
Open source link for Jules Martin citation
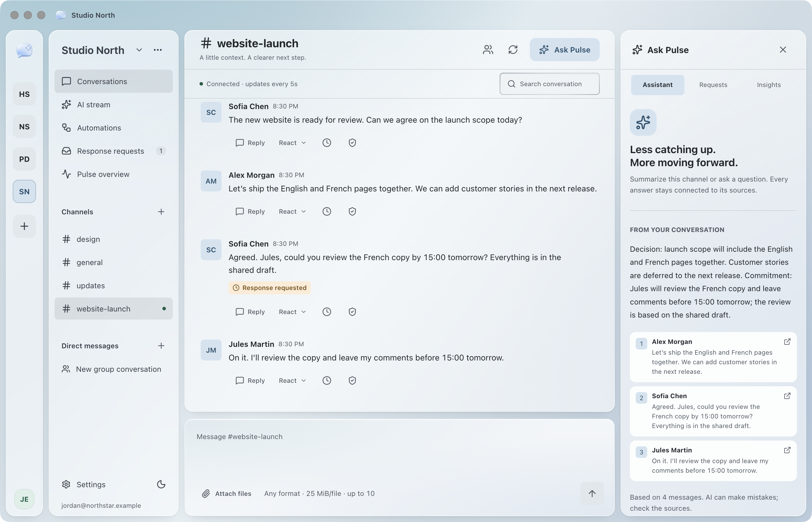[787, 450]
